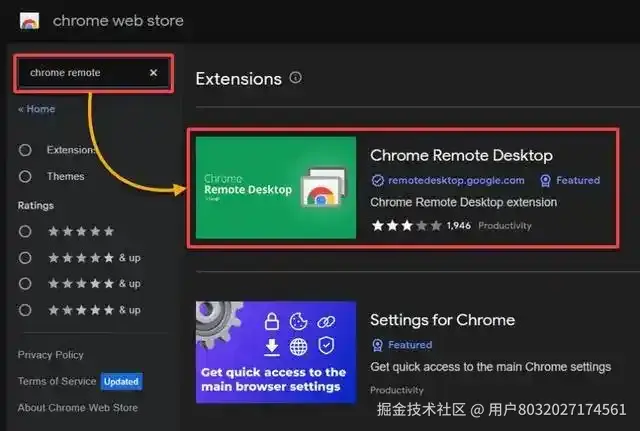Click the Ratings section heading
Image resolution: width=640 pixels, height=431 pixels.
36,205
